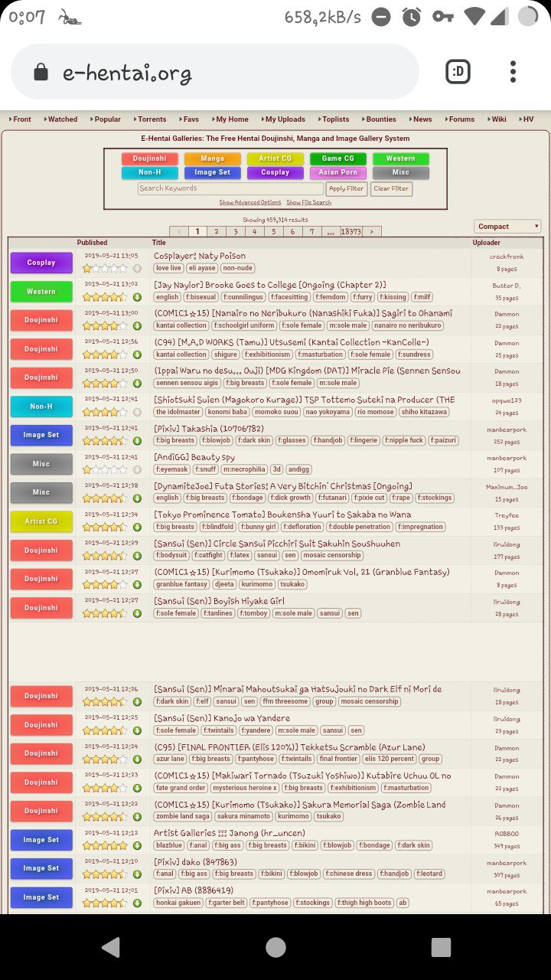
Task: Toggle the Western category filter
Action: coord(400,158)
